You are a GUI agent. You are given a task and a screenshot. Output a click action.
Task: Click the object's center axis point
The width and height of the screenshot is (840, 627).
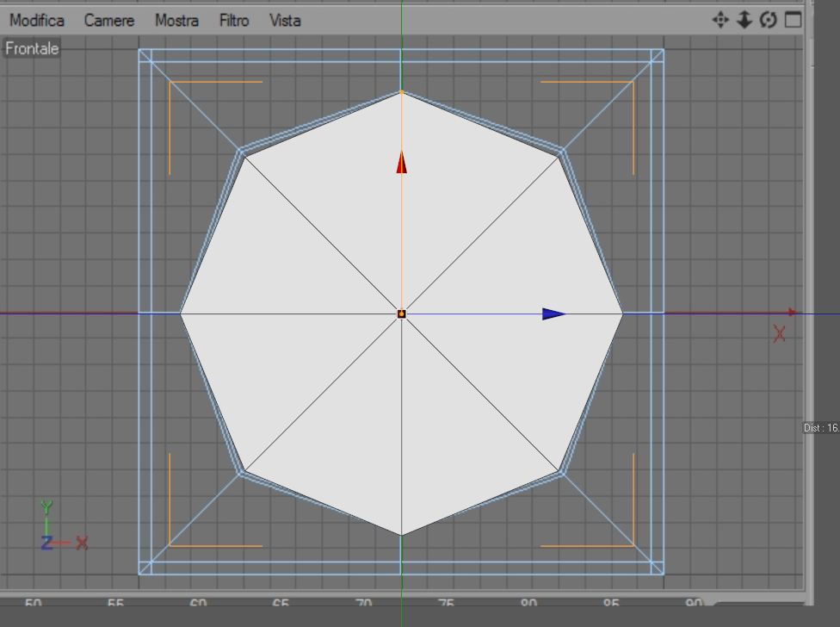coord(402,314)
